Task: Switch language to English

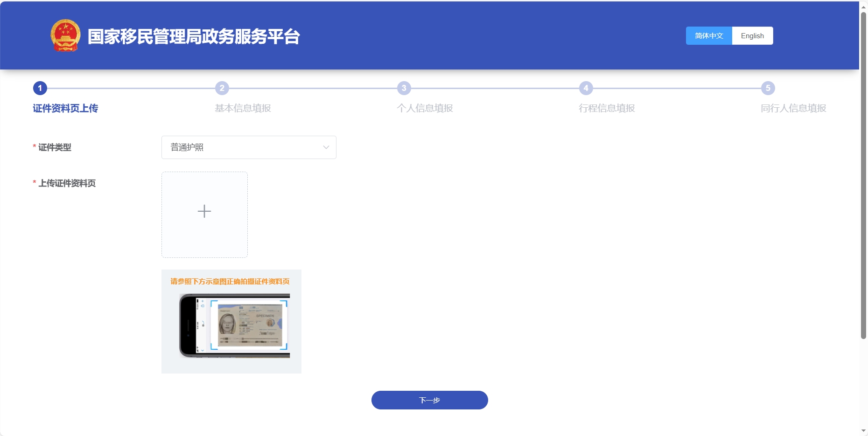Action: point(752,36)
